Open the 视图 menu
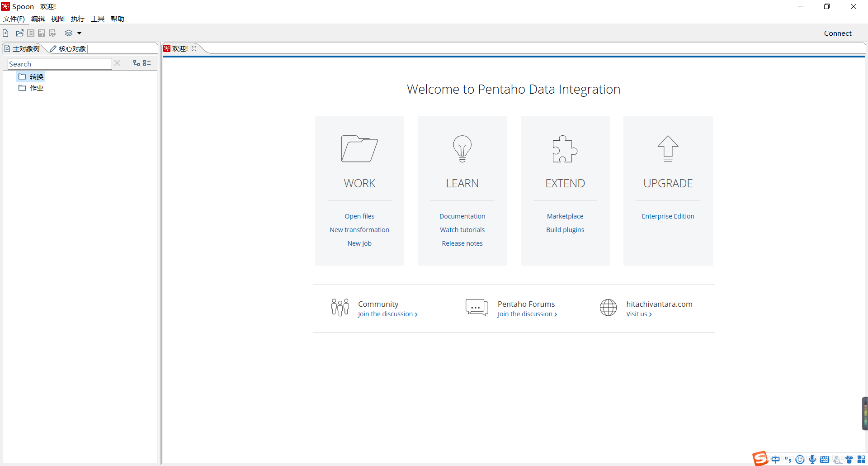The height and width of the screenshot is (466, 868). point(58,19)
